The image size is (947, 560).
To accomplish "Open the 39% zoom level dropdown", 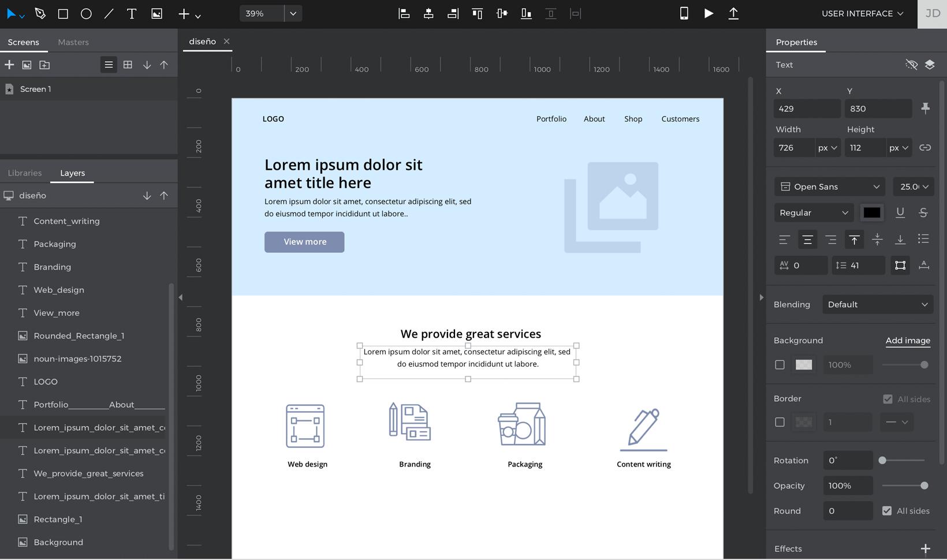I will coord(293,13).
